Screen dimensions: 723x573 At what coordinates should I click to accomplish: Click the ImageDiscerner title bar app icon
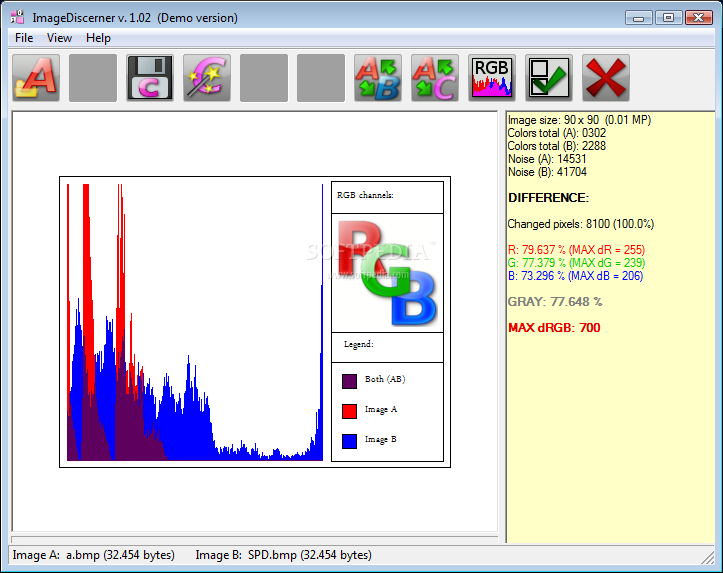point(18,18)
